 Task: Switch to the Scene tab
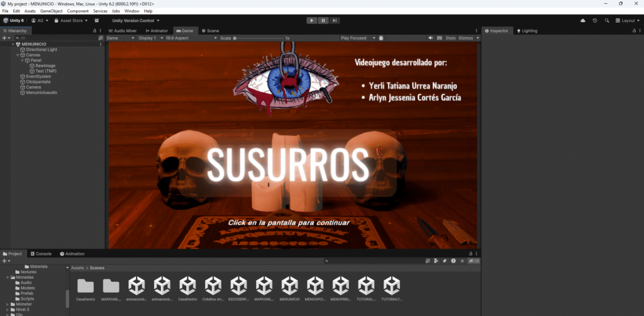point(210,31)
